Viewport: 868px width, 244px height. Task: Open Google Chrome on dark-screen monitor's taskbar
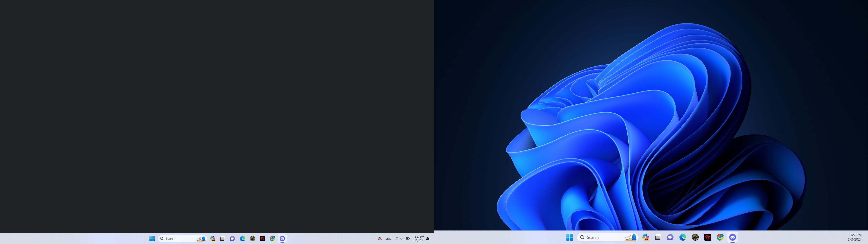273,239
